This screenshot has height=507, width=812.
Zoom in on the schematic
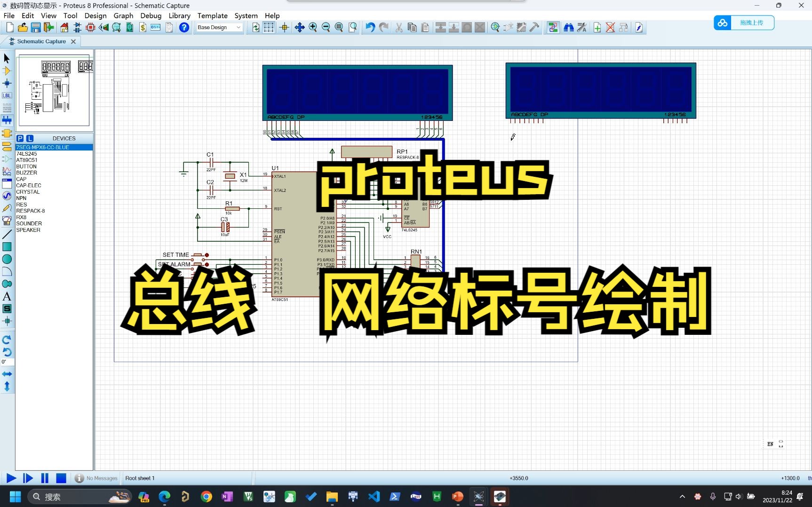pos(313,27)
